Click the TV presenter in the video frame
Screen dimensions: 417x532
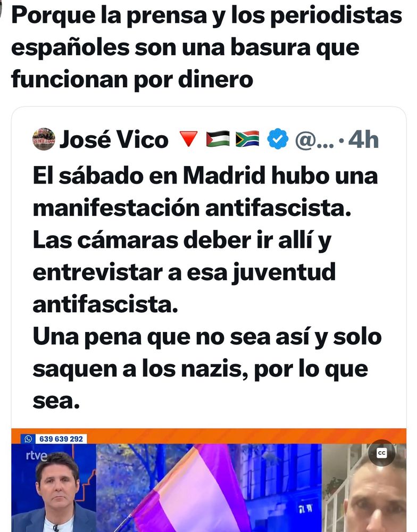tap(57, 492)
